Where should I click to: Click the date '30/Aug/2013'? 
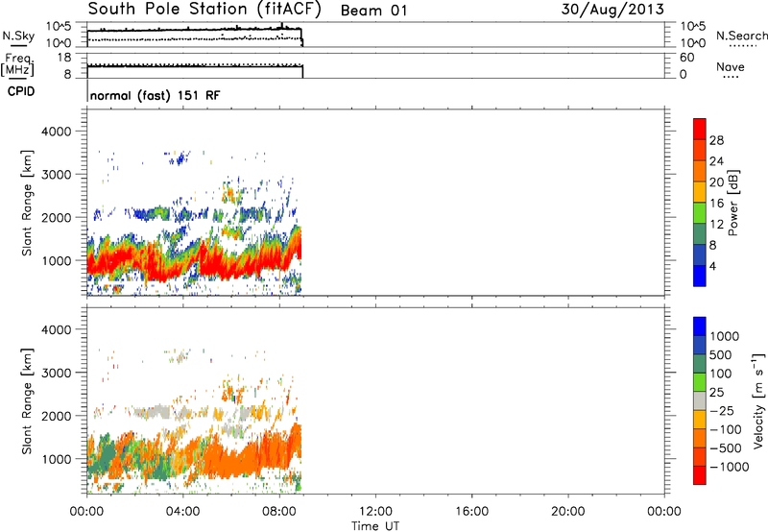612,10
